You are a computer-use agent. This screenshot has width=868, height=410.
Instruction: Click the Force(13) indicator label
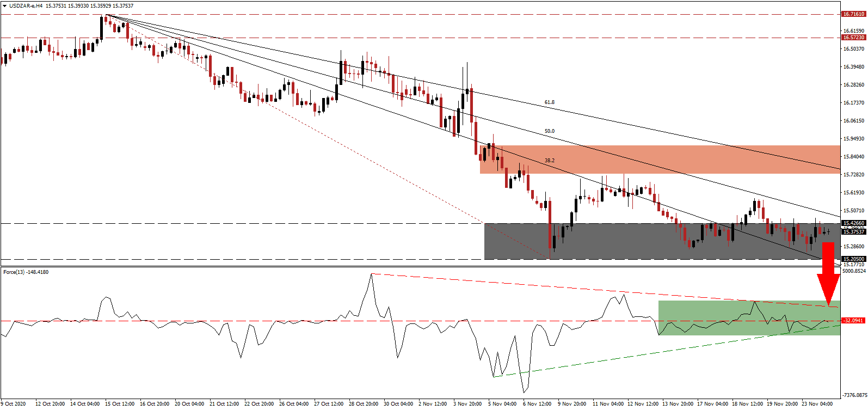pos(26,272)
